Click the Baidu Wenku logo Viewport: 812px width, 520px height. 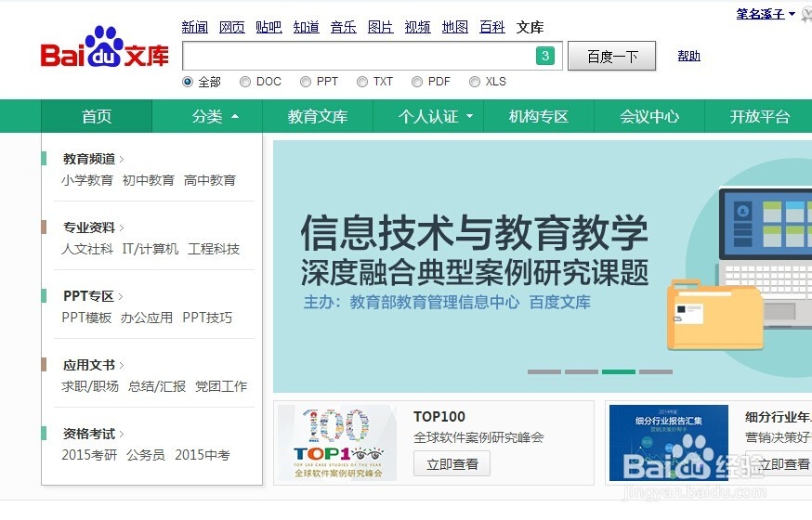[x=105, y=47]
